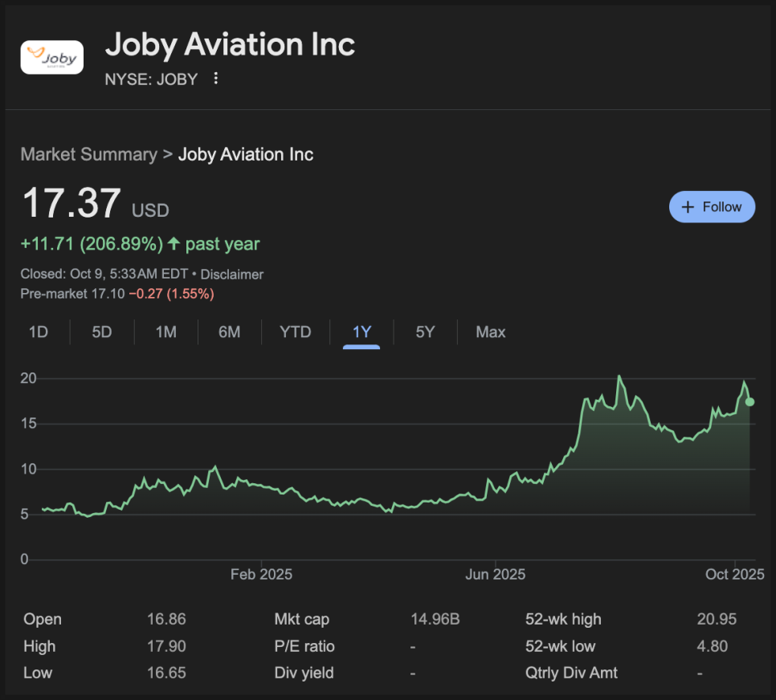This screenshot has height=700, width=776.
Task: Click the 52-wk high value 20.95
Action: 717,620
